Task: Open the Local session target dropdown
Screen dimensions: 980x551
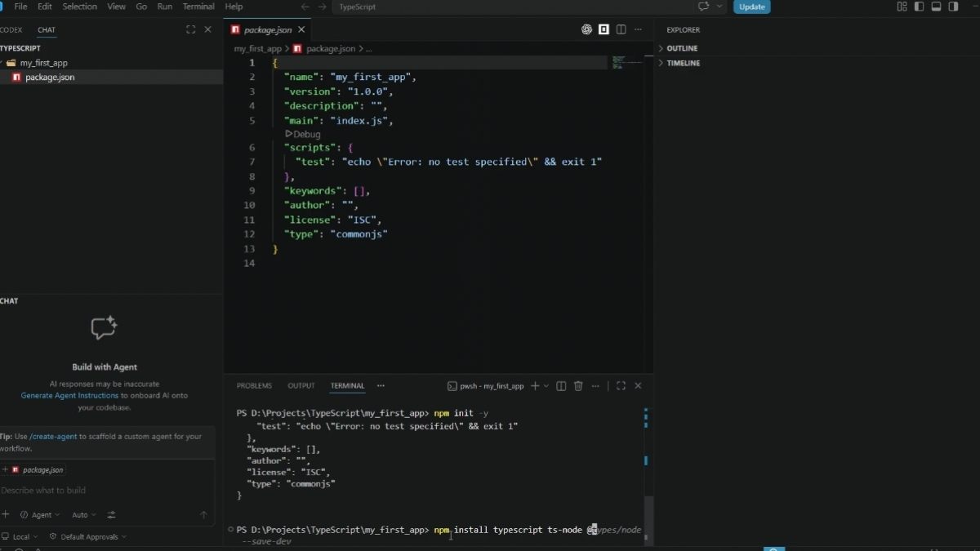Action: (20, 537)
